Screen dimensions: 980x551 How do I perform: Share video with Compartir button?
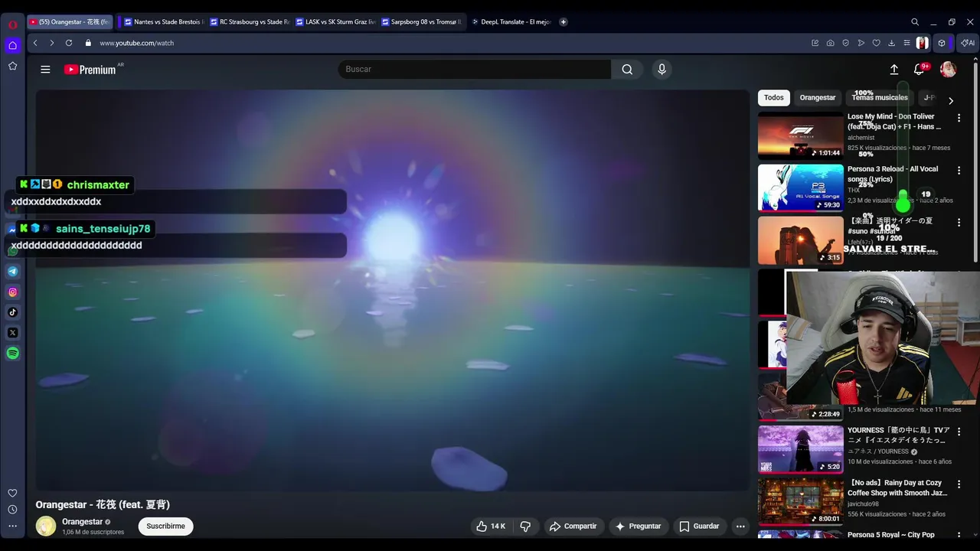pyautogui.click(x=573, y=526)
